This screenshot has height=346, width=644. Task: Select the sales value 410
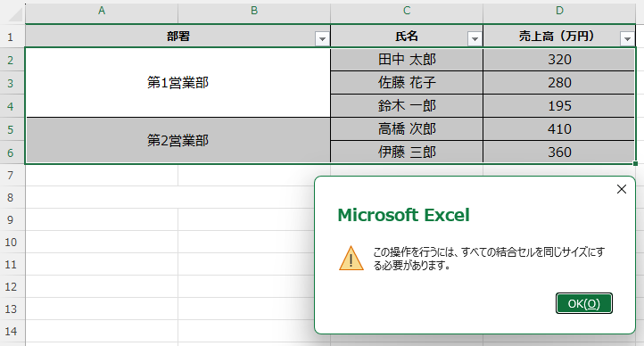pos(559,129)
